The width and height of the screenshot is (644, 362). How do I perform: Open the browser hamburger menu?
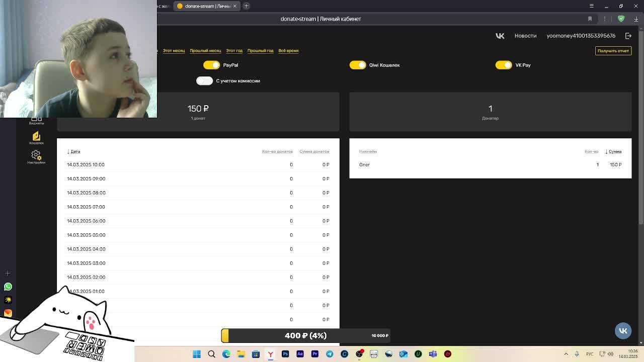[x=592, y=6]
